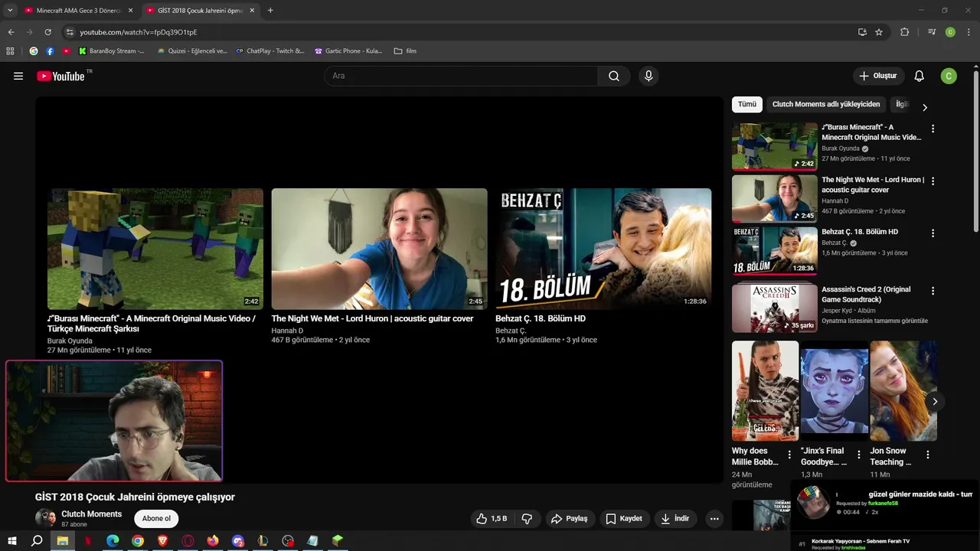Image resolution: width=980 pixels, height=551 pixels.
Task: Open Windows taskbar search
Action: pos(37,541)
